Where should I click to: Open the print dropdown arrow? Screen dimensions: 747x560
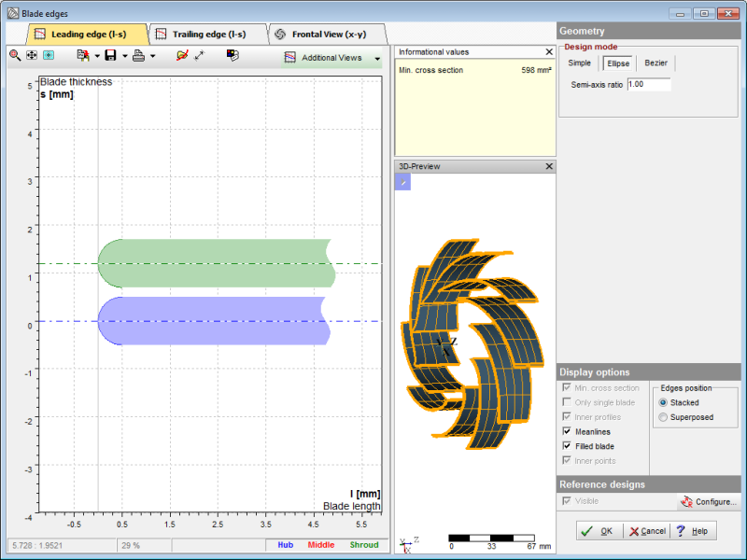[x=153, y=56]
